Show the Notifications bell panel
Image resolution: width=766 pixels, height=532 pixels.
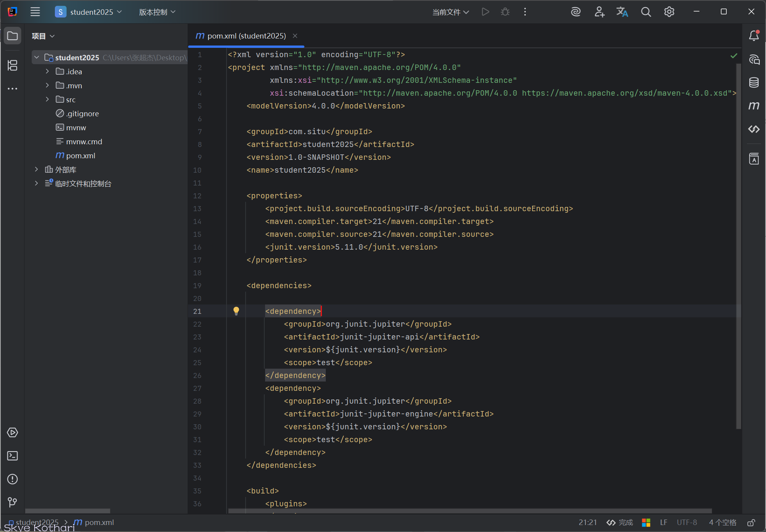(x=754, y=36)
